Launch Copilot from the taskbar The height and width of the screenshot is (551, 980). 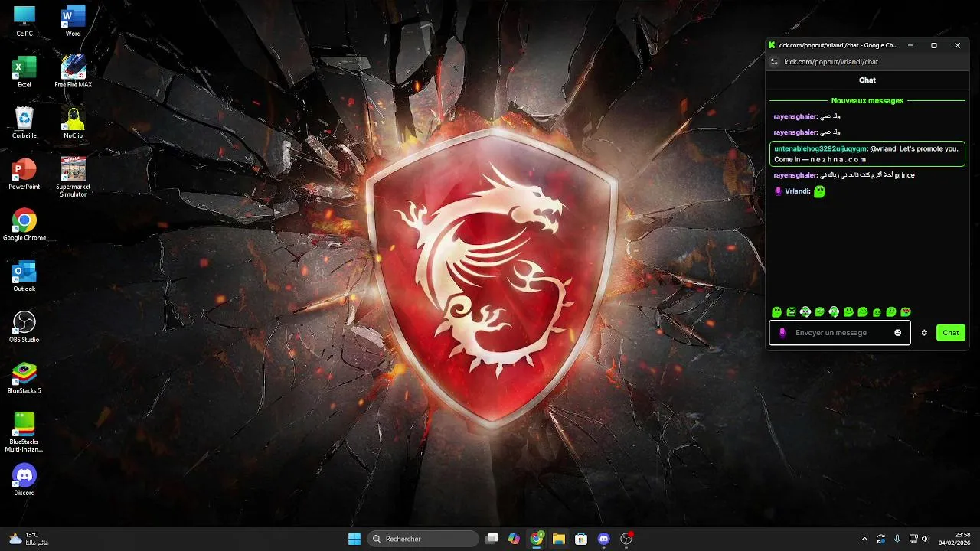point(514,539)
